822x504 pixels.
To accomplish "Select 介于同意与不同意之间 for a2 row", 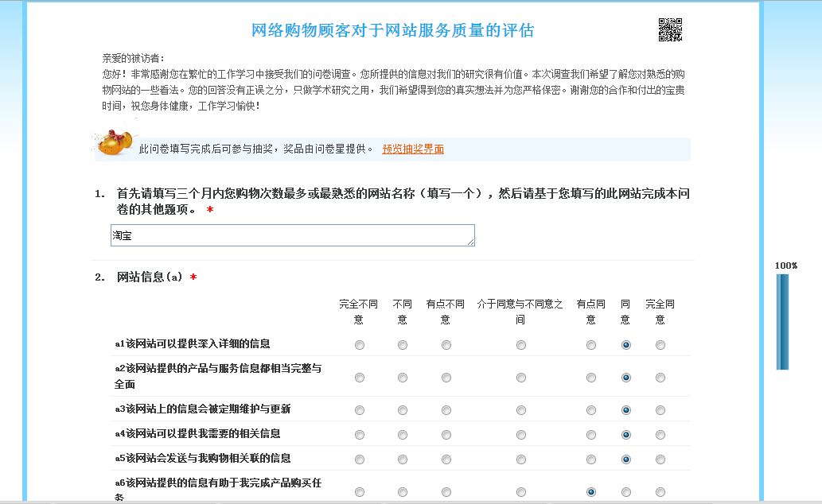I will pyautogui.click(x=521, y=378).
